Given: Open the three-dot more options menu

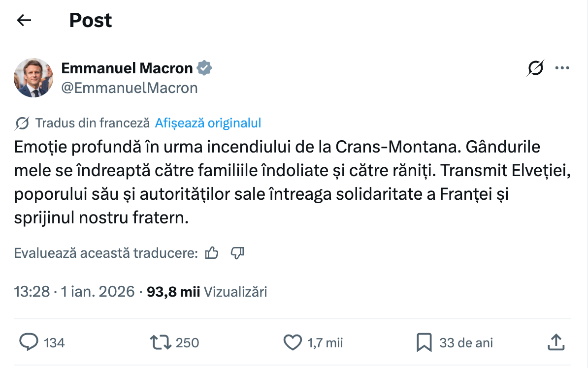Looking at the screenshot, I should (x=562, y=68).
